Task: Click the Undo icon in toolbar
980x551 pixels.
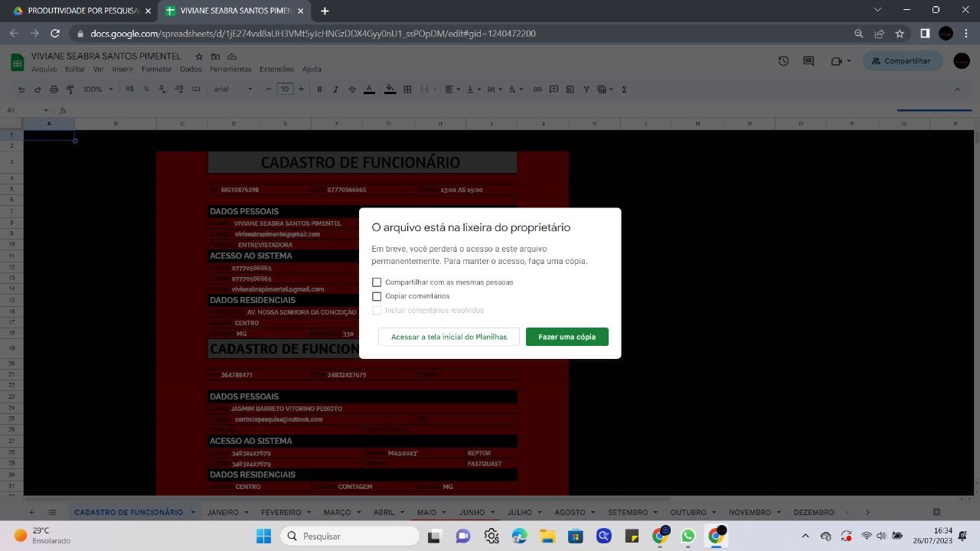Action: click(21, 90)
